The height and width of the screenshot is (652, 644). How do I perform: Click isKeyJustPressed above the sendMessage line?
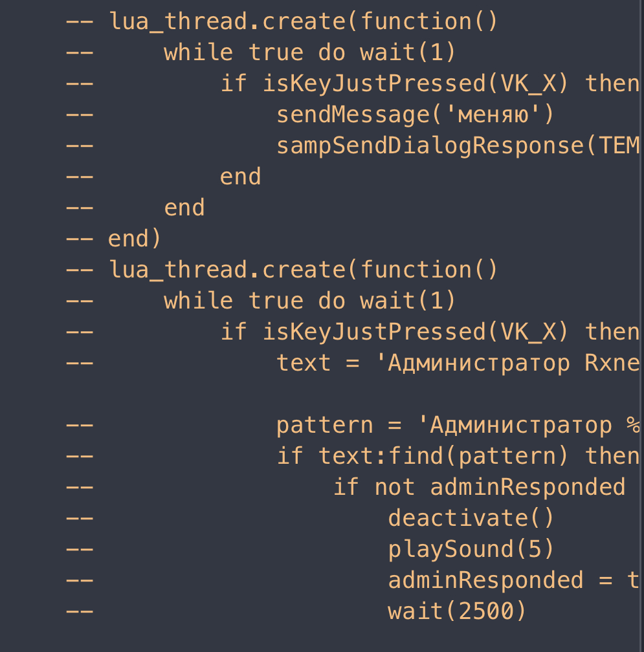[x=373, y=83]
